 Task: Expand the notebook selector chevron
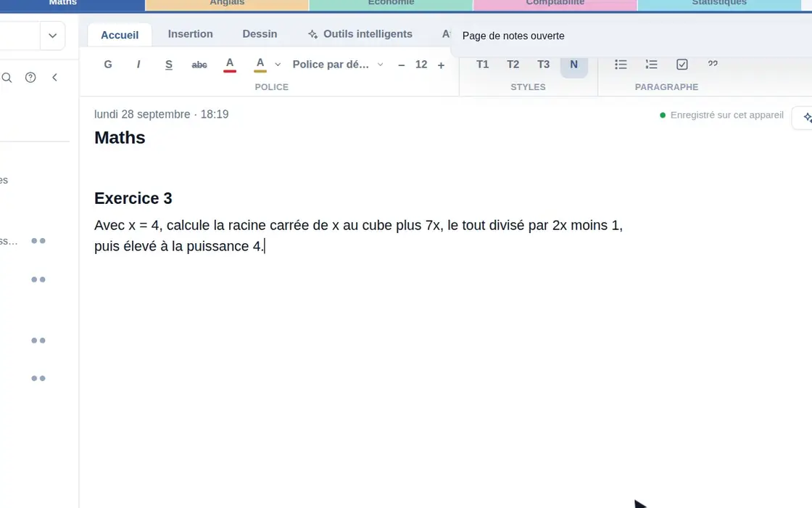pyautogui.click(x=52, y=36)
